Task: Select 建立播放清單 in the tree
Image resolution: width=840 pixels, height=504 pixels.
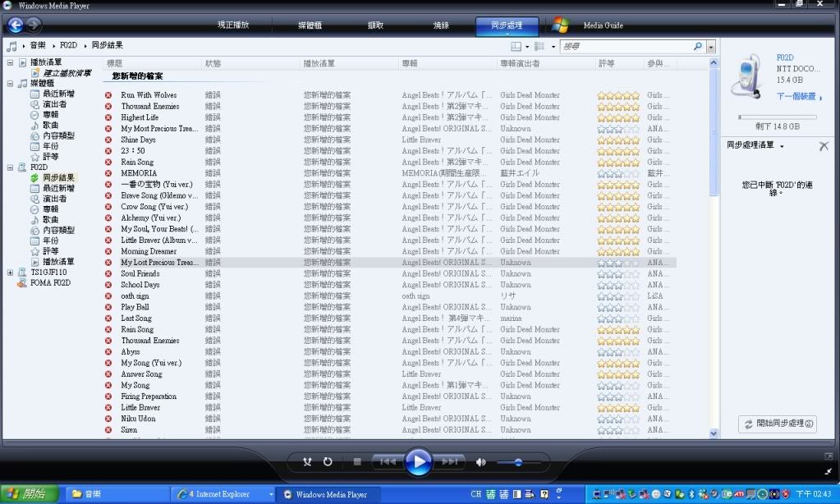Action: coord(67,73)
